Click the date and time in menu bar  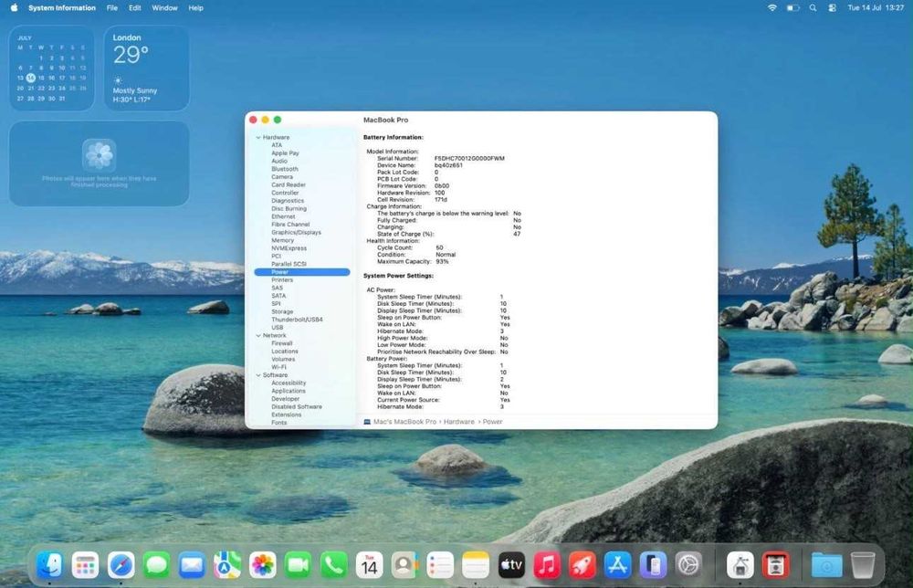876,7
